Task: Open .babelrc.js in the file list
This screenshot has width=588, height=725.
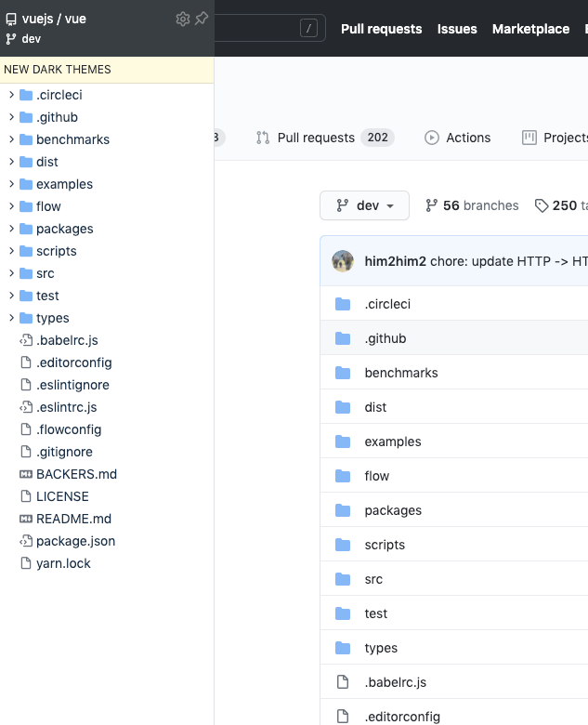Action: tap(395, 682)
